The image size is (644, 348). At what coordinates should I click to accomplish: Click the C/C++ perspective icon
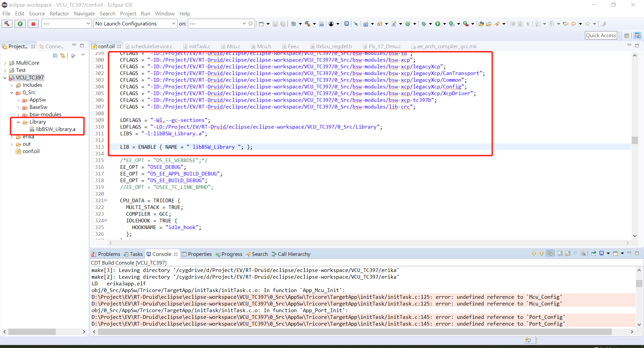638,36
